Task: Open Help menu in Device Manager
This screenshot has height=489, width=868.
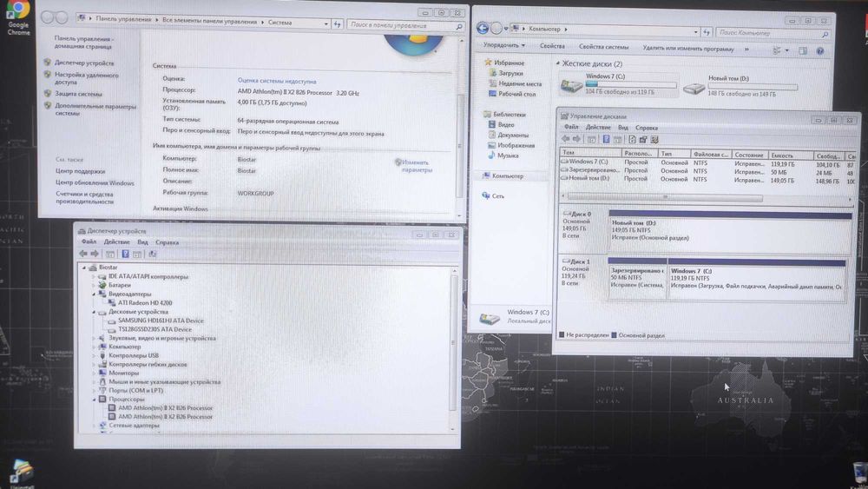Action: [x=168, y=242]
